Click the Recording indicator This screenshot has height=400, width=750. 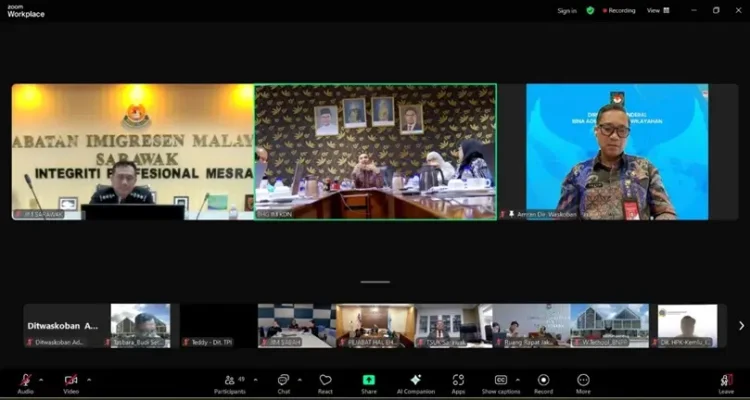[x=619, y=10]
